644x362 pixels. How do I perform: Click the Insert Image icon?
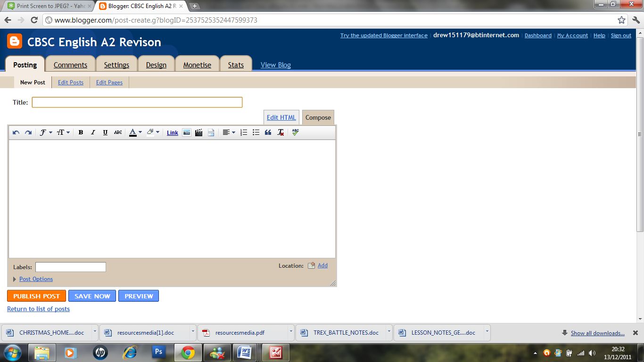[x=187, y=132]
